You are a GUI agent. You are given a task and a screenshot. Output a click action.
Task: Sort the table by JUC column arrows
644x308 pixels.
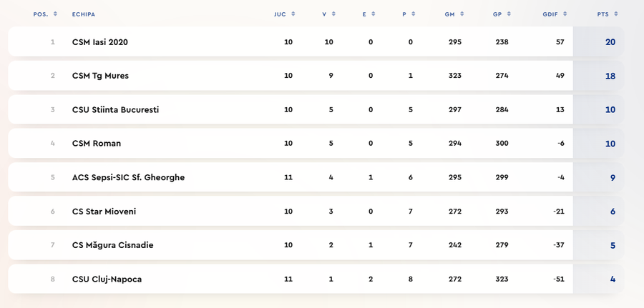(293, 14)
